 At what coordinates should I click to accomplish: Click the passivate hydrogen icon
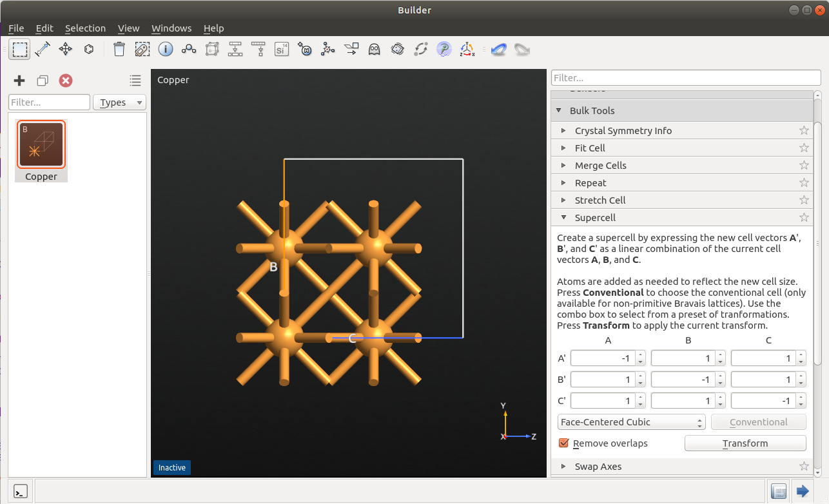[x=305, y=49]
